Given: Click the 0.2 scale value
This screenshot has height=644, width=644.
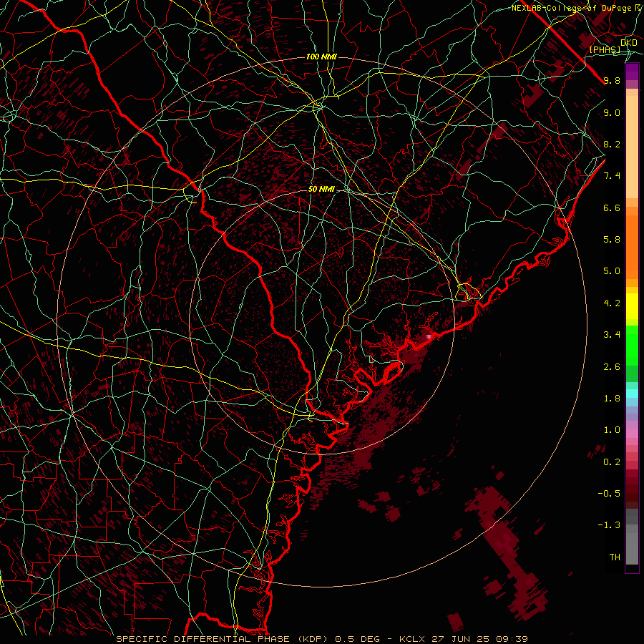Looking at the screenshot, I should tap(612, 462).
